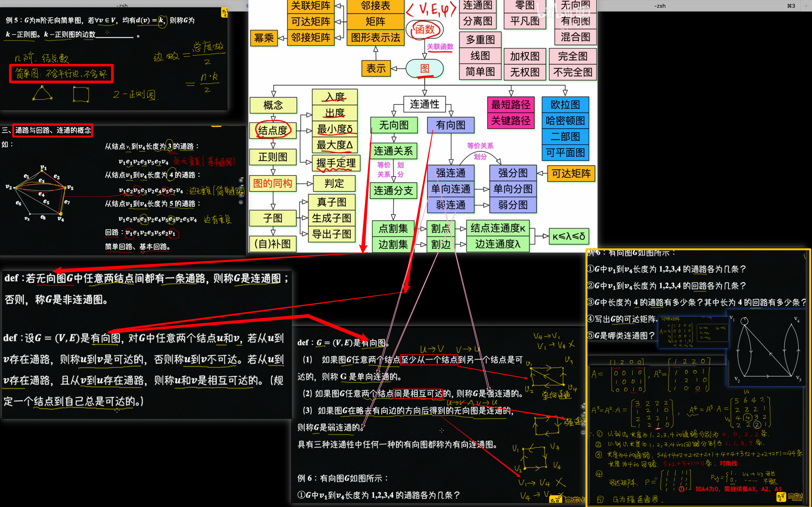Viewport: 812px width, 507px height.
Task: Click the green 结点连通度κ box
Action: coord(498,228)
